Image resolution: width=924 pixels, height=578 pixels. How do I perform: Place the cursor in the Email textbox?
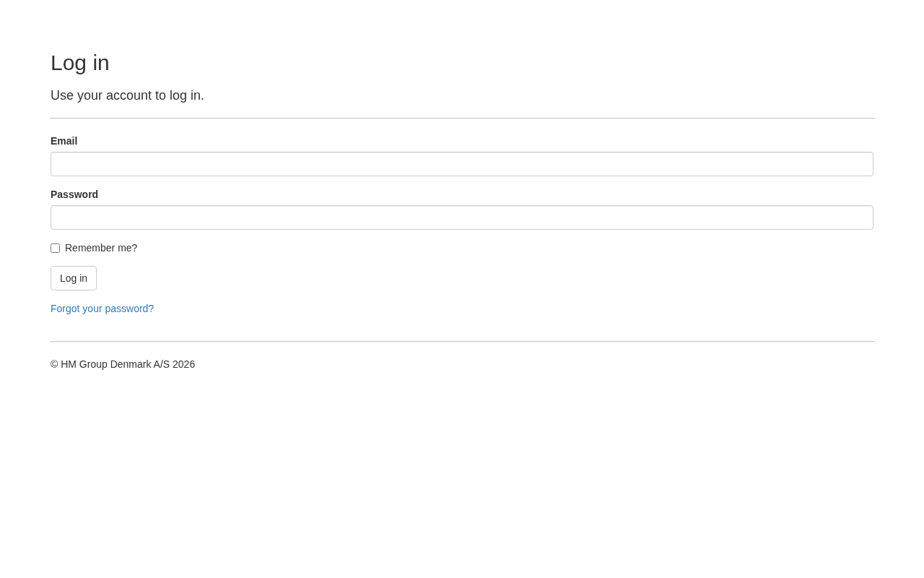(x=462, y=164)
